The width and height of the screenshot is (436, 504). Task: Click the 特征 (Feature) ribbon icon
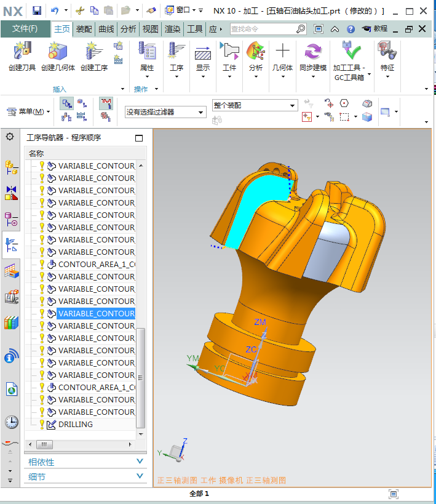387,52
